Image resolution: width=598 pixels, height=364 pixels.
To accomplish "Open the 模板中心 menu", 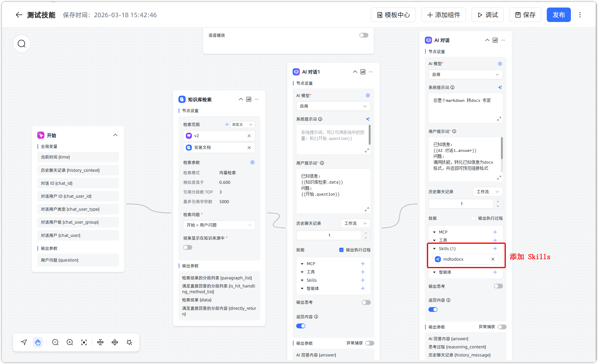I will (x=393, y=15).
